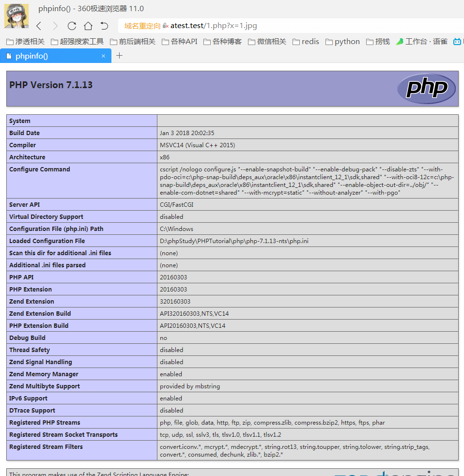Click the browser forward arrow

coord(55,26)
